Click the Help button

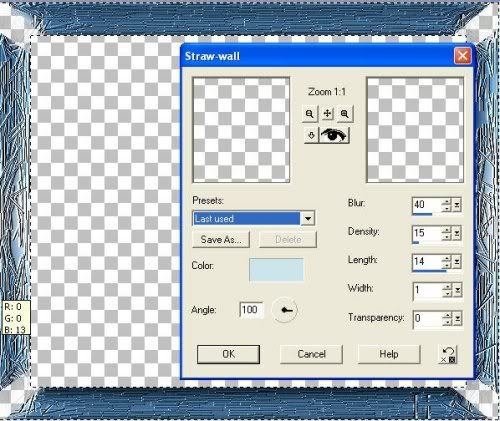click(x=389, y=354)
